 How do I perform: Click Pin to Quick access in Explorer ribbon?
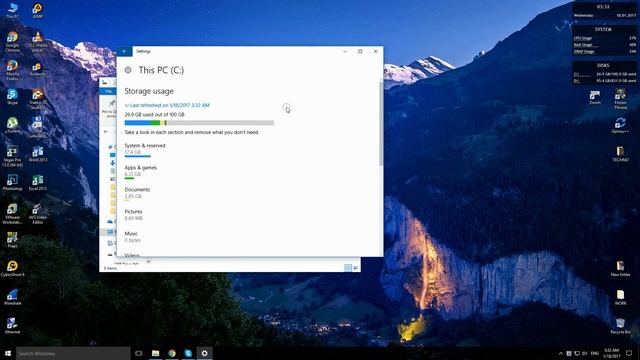[x=109, y=109]
